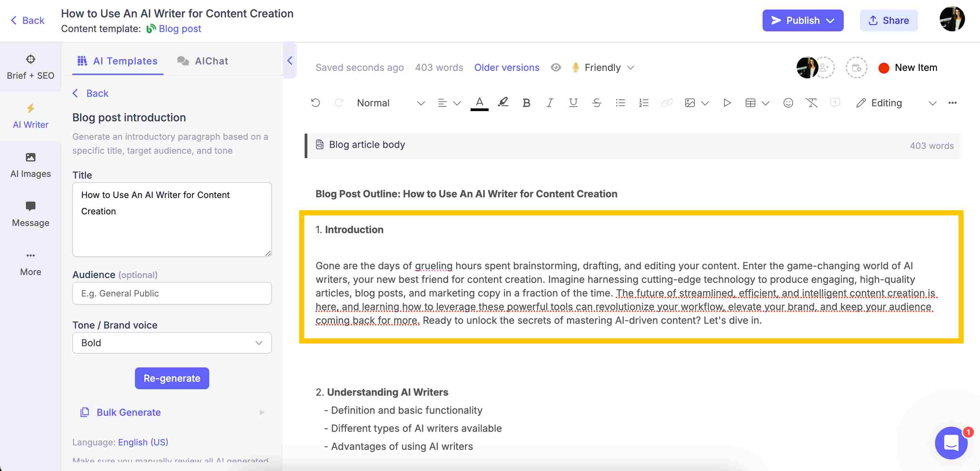980x471 pixels.
Task: Open the emoji picker
Action: pos(788,103)
